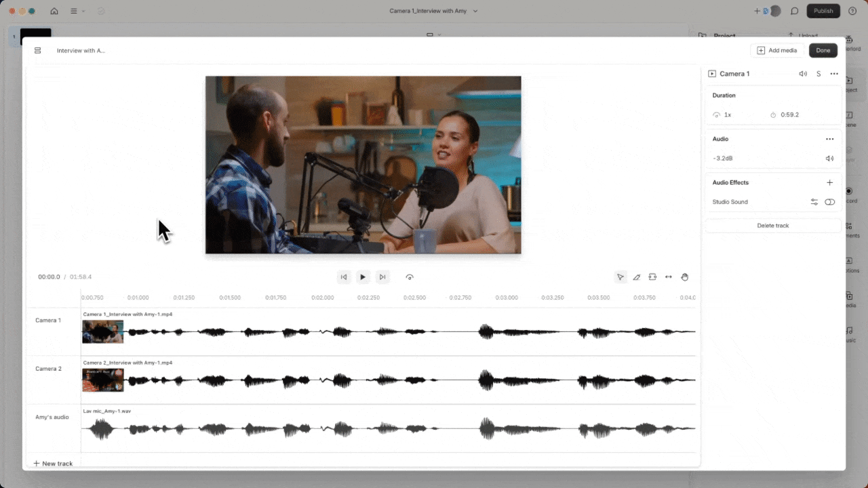
Task: Select the Amy's audio track label
Action: 52,418
